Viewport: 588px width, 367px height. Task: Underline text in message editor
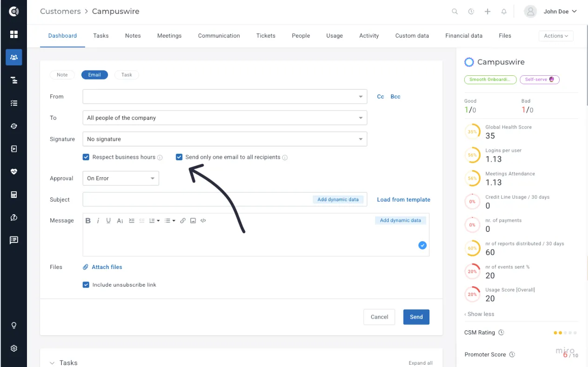pos(108,221)
